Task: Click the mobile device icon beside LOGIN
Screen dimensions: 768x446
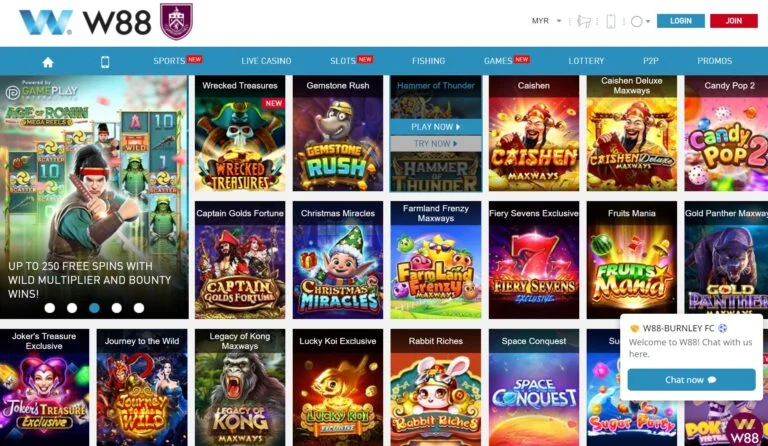Action: coord(611,21)
